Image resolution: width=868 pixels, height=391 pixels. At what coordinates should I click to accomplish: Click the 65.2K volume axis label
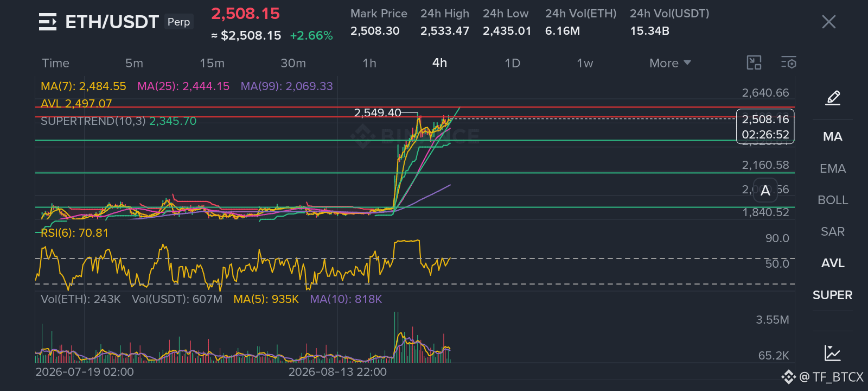click(774, 356)
